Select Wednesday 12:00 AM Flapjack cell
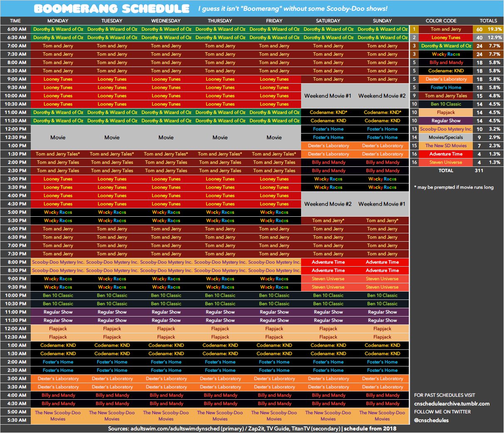The image size is (504, 433). click(166, 329)
